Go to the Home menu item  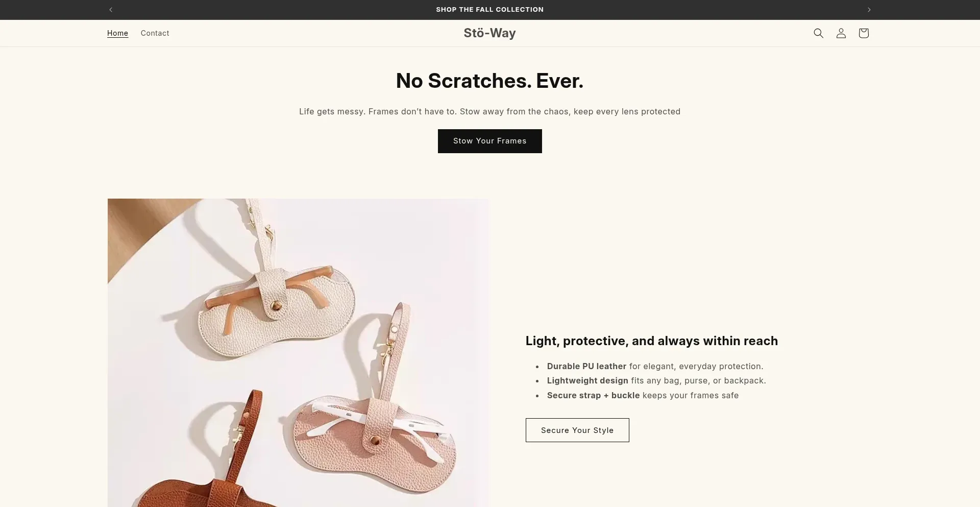[x=117, y=33]
